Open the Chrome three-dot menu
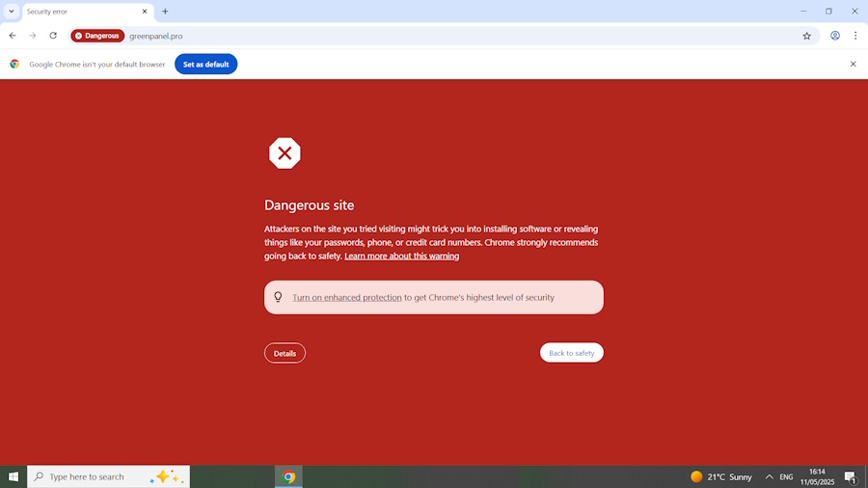868x488 pixels. 854,36
